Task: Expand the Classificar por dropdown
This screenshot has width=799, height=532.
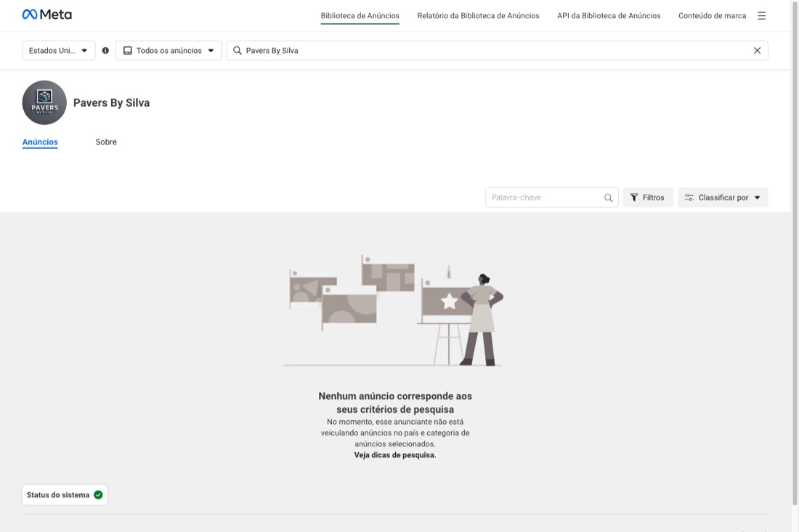Action: click(723, 197)
